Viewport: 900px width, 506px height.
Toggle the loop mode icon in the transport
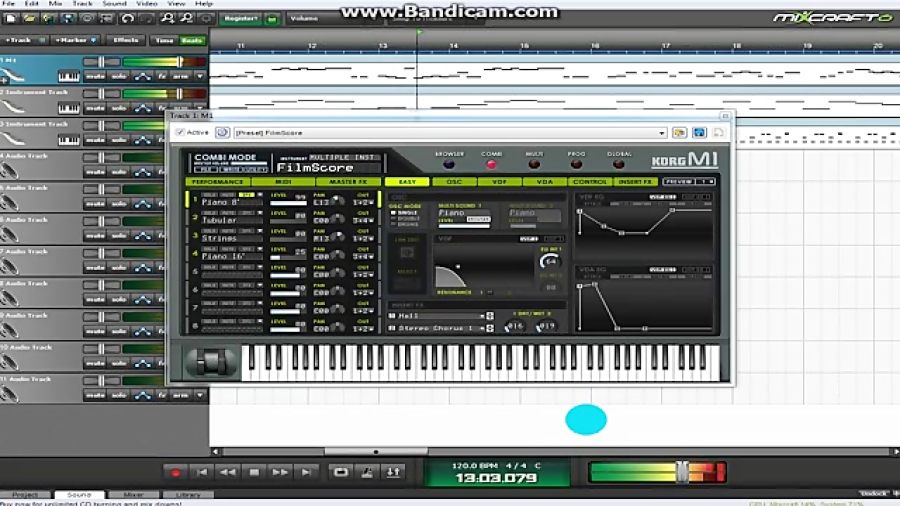click(x=341, y=472)
